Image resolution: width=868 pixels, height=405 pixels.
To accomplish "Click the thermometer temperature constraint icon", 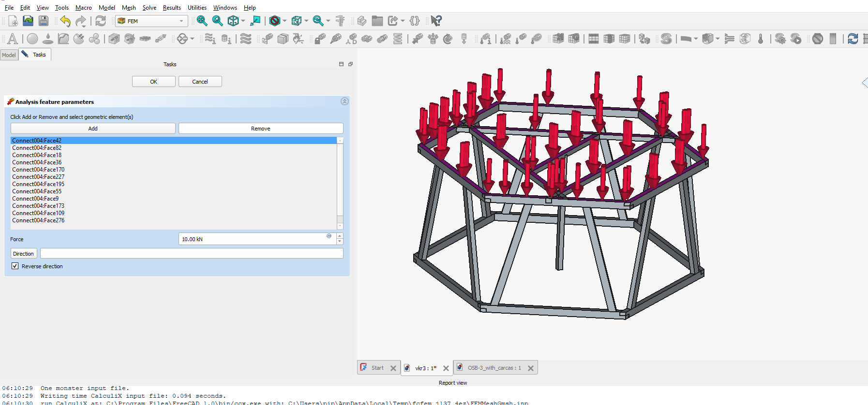I will pos(761,39).
